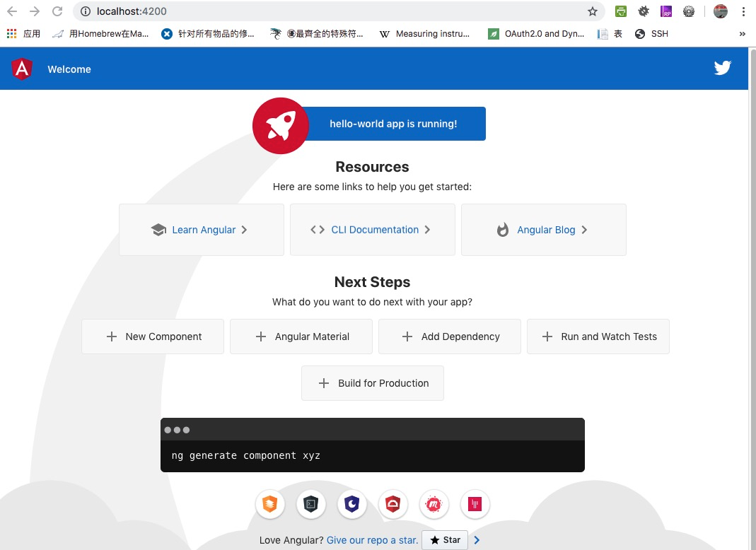
Task: Click the code brackets icon on CLI Documentation
Action: coord(318,230)
